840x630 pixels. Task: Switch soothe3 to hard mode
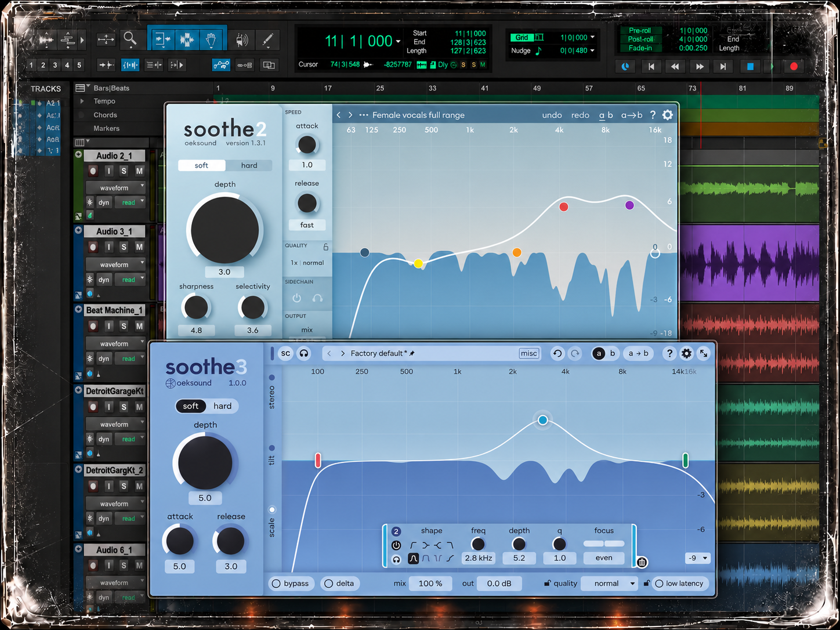pyautogui.click(x=222, y=406)
